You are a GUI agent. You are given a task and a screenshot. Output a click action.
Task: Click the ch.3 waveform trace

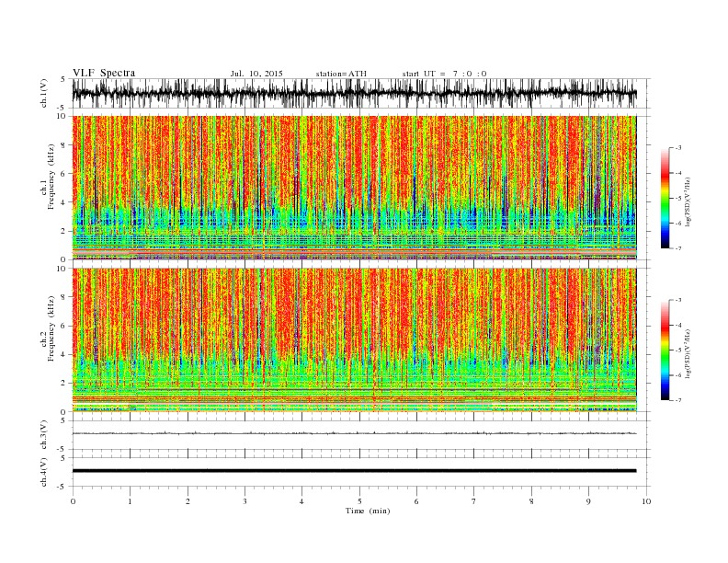[x=354, y=433]
